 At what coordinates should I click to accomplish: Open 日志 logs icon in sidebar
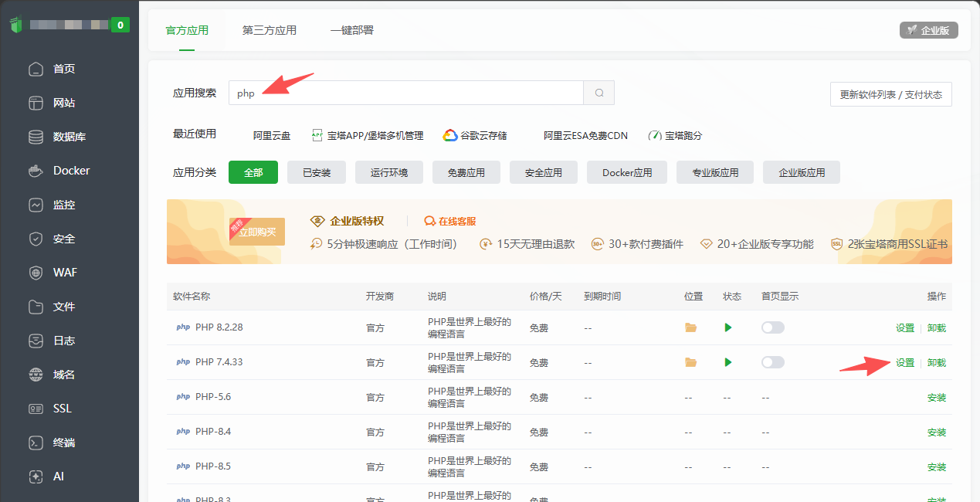tap(36, 341)
